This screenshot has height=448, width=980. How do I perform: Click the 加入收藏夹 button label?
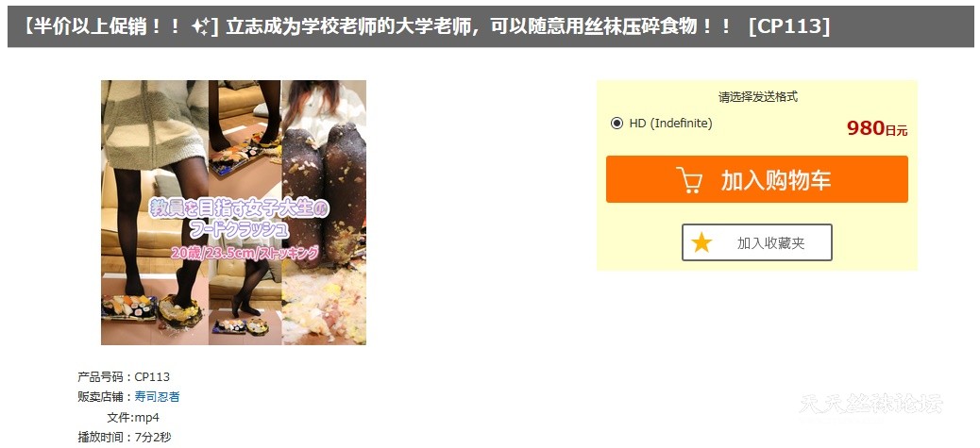[x=770, y=243]
